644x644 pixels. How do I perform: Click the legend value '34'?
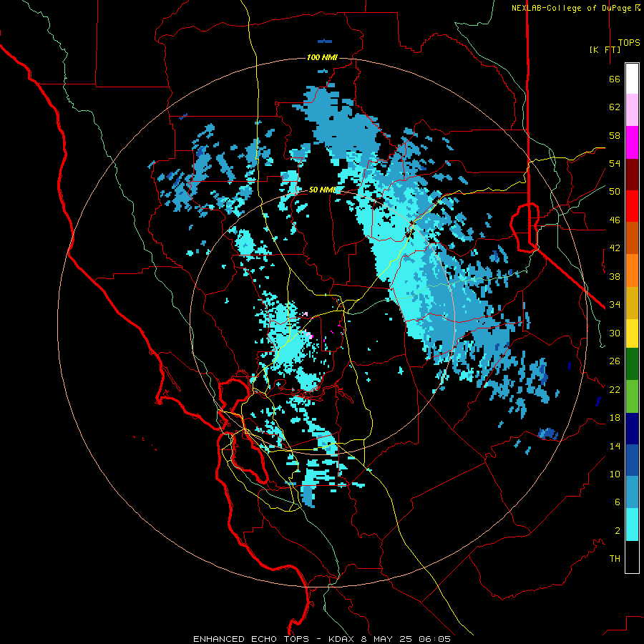point(615,304)
